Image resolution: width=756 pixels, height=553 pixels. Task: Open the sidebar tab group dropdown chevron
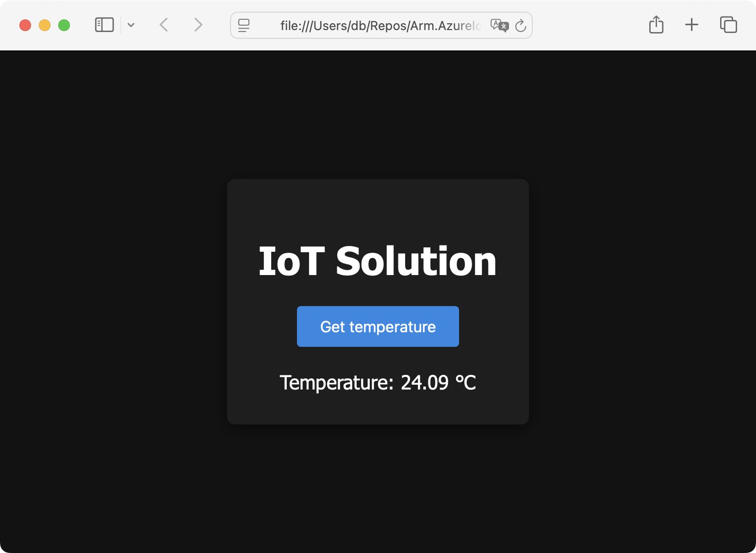131,25
